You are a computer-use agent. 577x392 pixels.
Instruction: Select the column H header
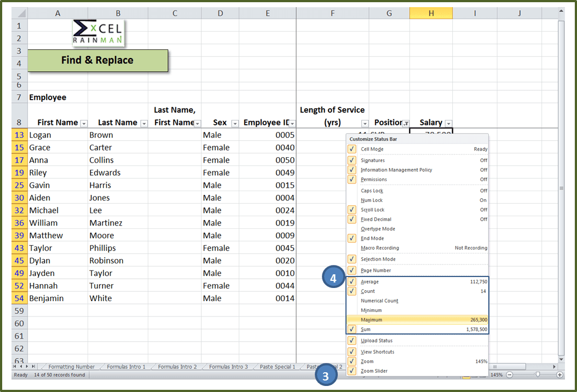431,13
